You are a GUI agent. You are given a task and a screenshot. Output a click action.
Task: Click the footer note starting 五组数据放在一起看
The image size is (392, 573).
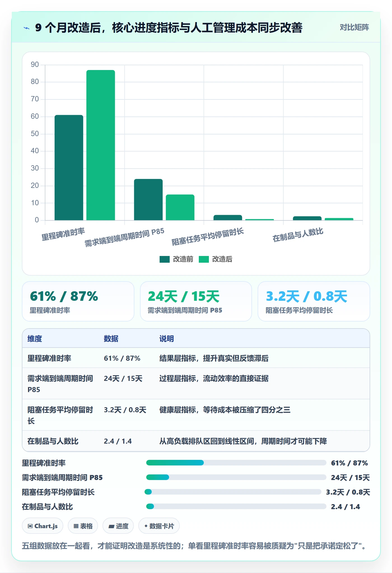coord(194,546)
